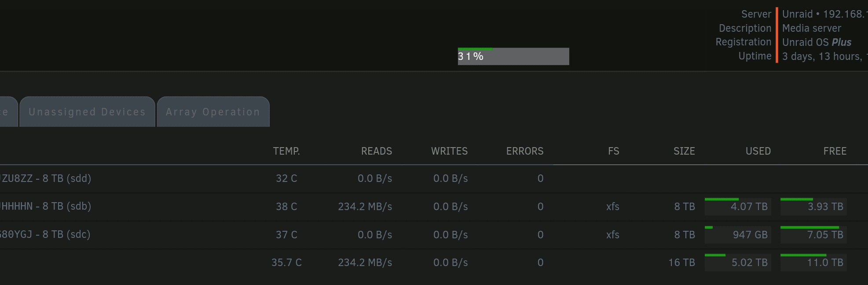This screenshot has height=285, width=868.
Task: Click the 5.02 TB total used bar
Action: (738, 262)
